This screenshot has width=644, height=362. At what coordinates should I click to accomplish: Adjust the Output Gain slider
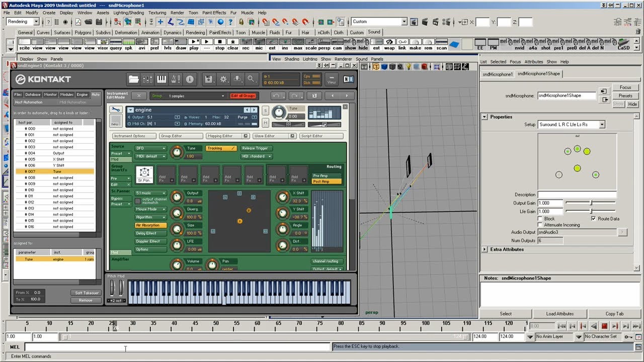590,203
